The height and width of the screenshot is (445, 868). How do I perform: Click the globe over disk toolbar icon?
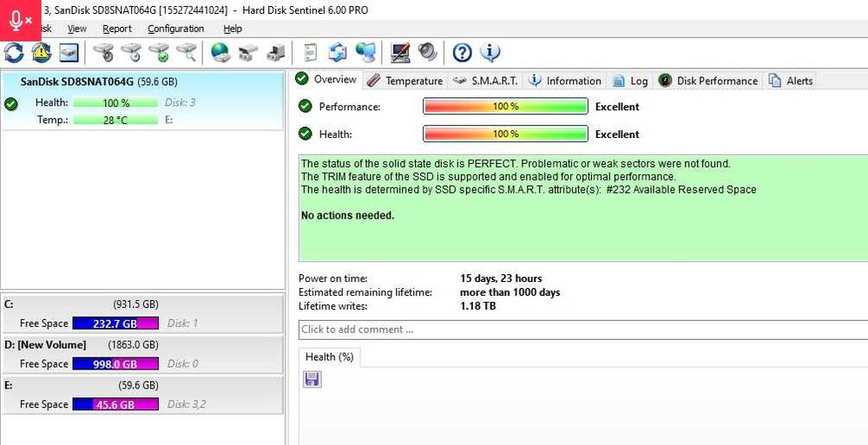pyautogui.click(x=220, y=53)
